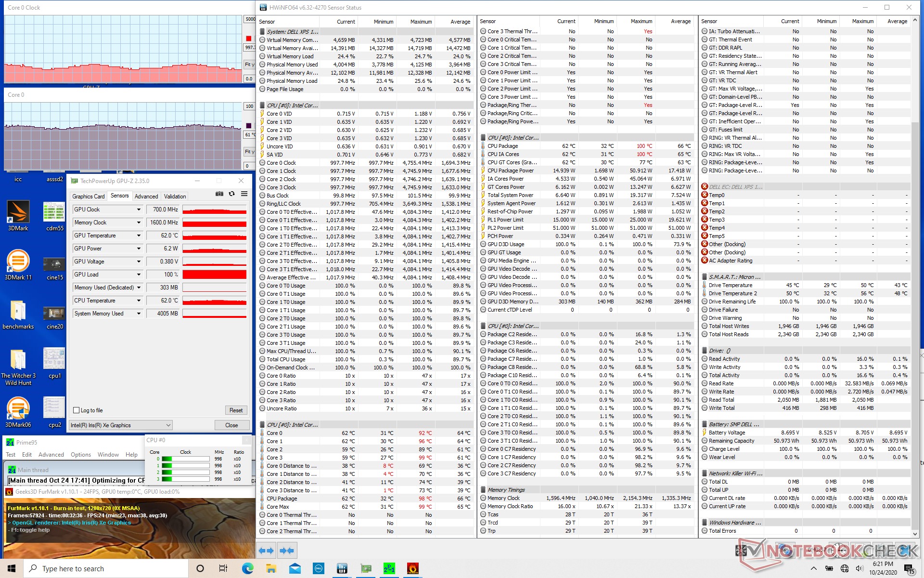Open the Memory Clock sensor dropdown
The height and width of the screenshot is (578, 924).
[x=139, y=223]
